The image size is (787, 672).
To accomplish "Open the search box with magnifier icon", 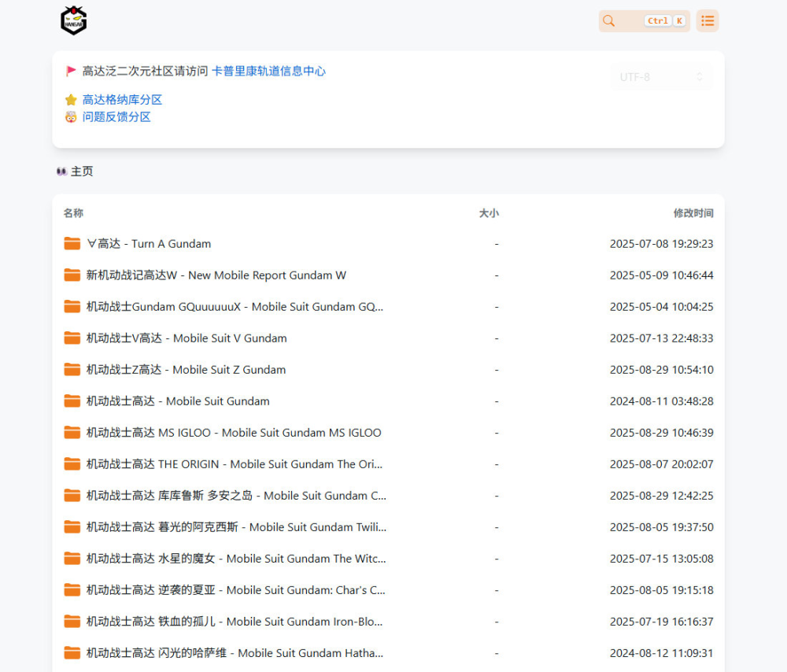I will (x=643, y=21).
